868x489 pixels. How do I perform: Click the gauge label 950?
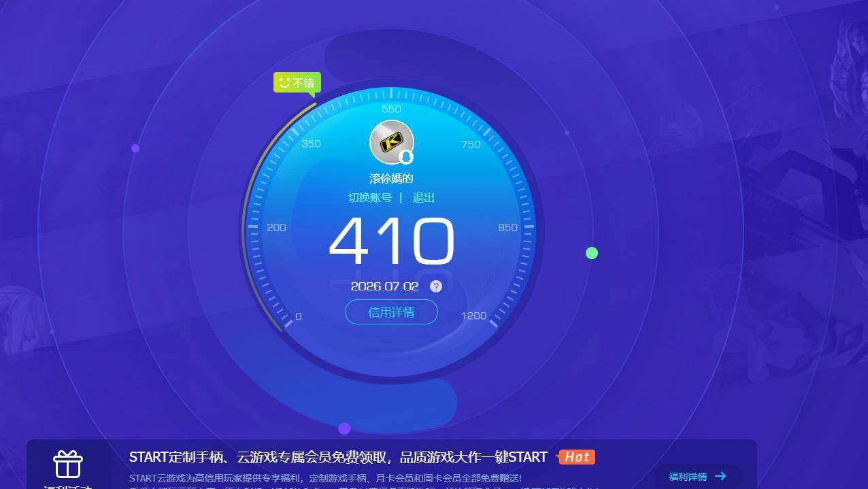click(507, 228)
